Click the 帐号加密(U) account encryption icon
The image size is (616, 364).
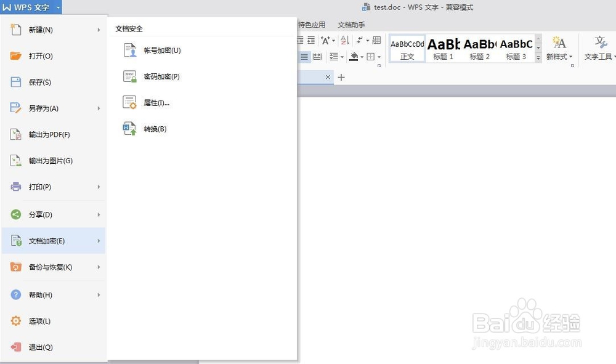coord(129,51)
